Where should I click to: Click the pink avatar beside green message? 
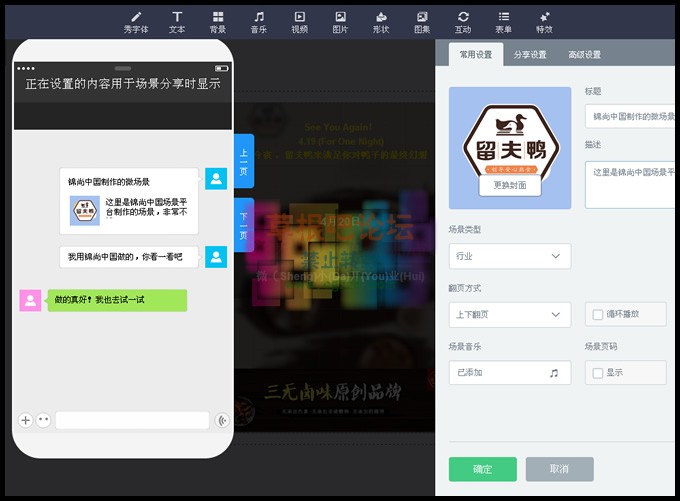tap(30, 301)
